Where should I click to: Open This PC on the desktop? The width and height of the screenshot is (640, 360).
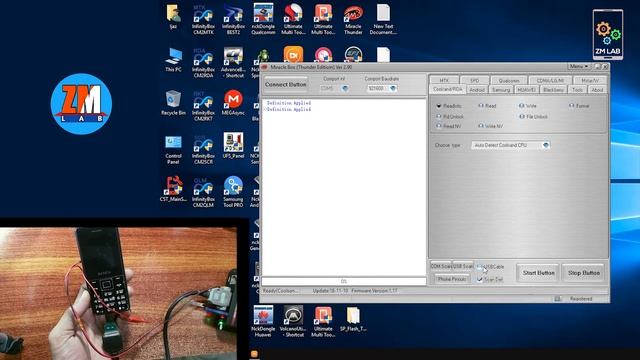tap(173, 60)
